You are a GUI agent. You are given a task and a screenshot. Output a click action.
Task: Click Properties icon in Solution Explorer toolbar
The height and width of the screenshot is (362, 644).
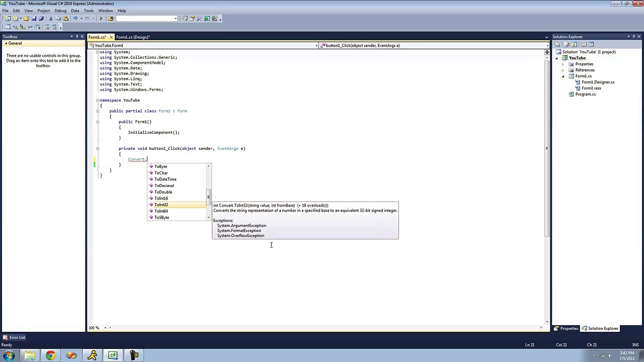[557, 44]
